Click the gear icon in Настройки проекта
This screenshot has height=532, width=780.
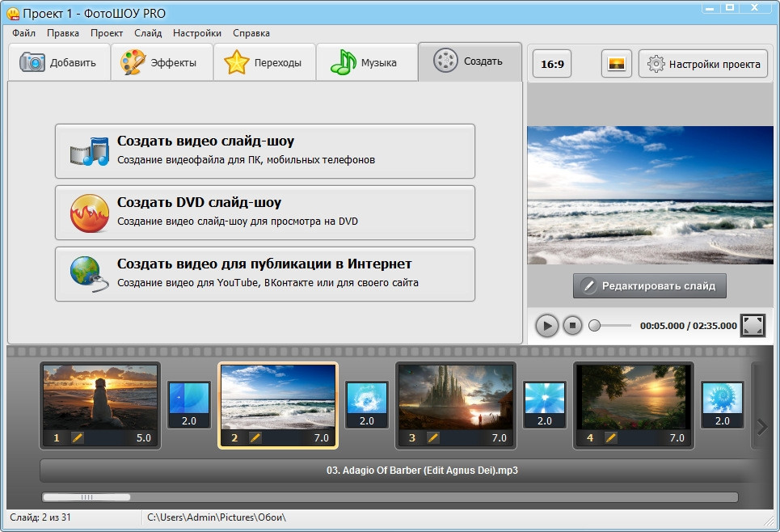point(656,64)
